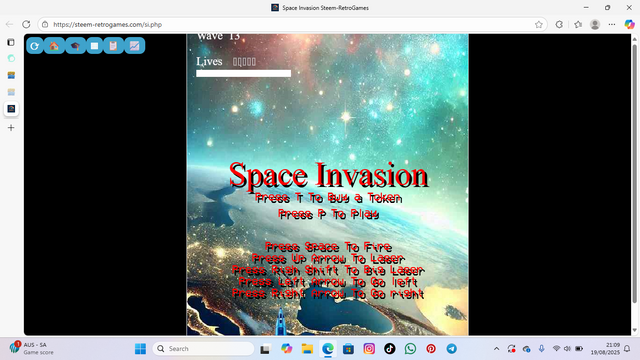Viewport: 640px width, 360px height.
Task: Open the clipboard icon in game toolbar
Action: pos(113,46)
